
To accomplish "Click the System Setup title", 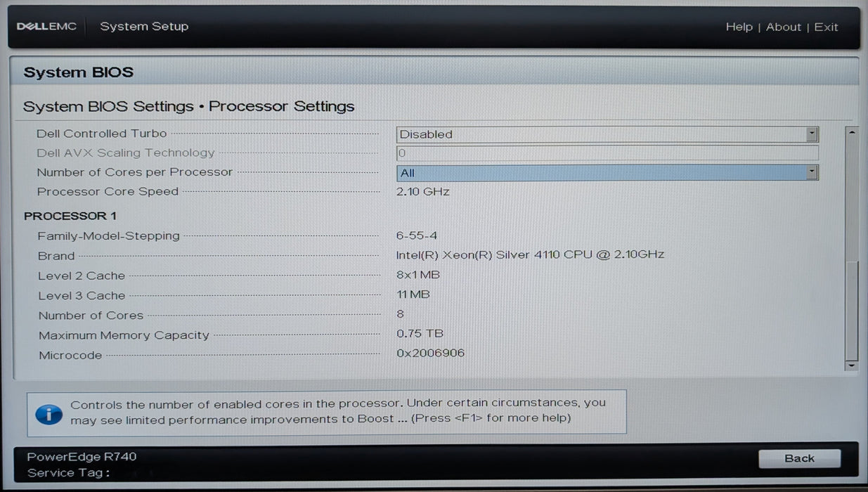I will point(144,27).
